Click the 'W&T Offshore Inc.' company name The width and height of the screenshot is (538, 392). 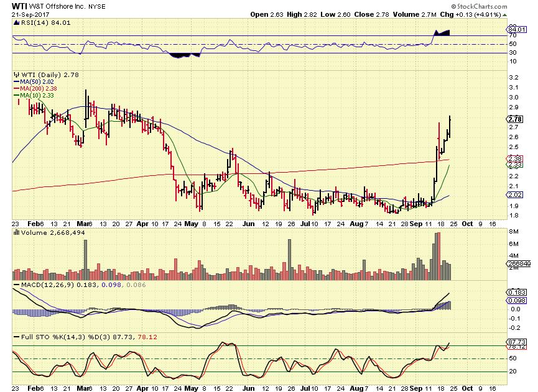(57, 6)
